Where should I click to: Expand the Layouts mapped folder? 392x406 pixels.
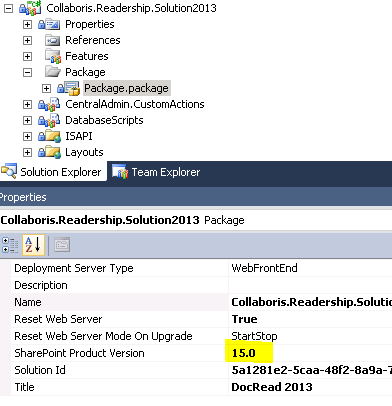coord(27,152)
